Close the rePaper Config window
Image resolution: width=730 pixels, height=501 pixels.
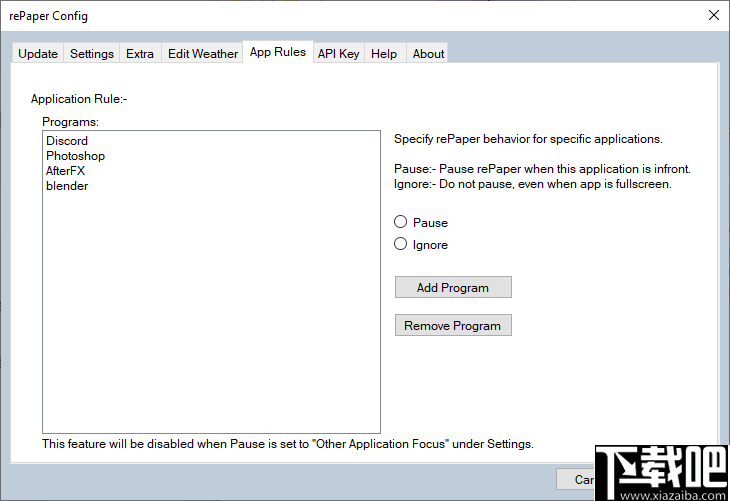tap(713, 15)
